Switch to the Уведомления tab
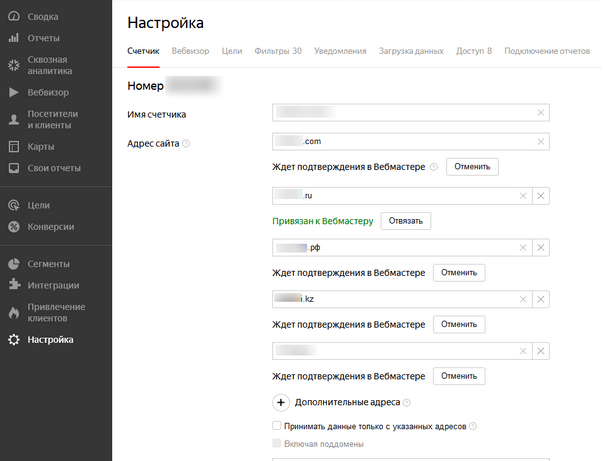 (x=340, y=50)
